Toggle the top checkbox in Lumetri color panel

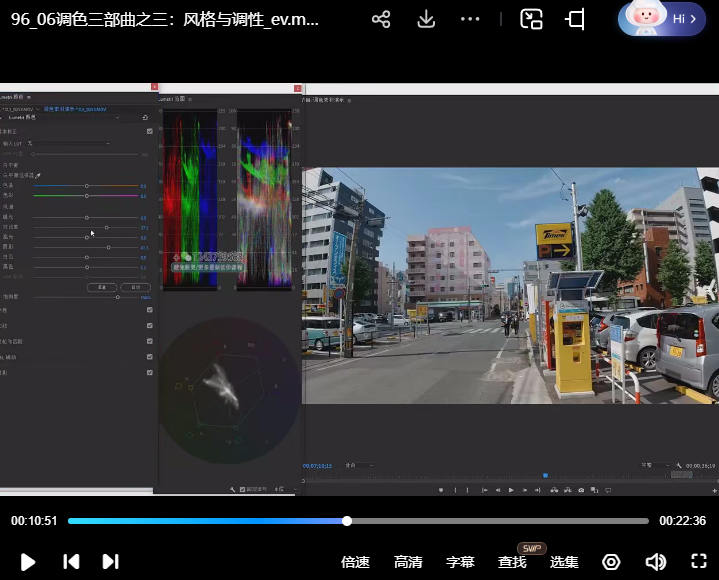pos(149,131)
